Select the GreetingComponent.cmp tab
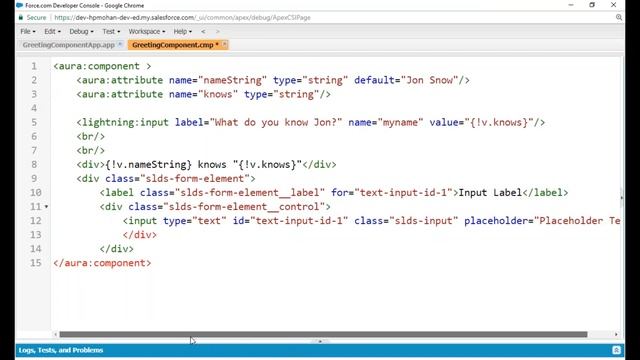The width and height of the screenshot is (640, 360). [173, 45]
